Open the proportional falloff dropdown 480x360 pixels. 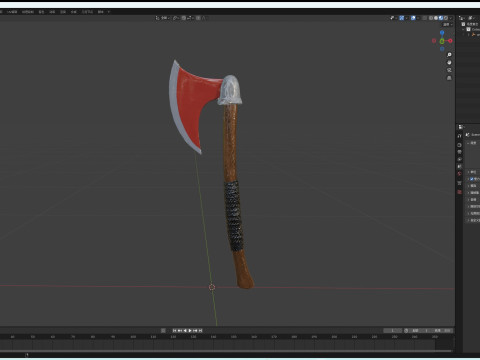[x=203, y=18]
